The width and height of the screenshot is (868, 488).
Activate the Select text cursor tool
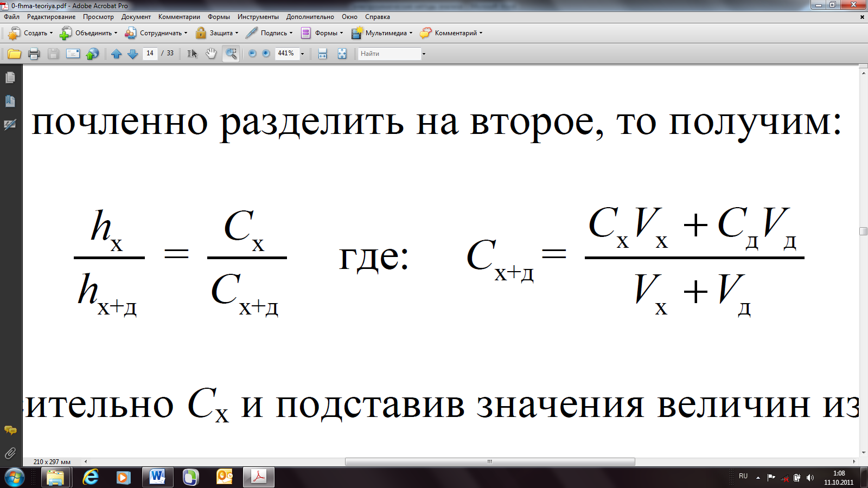pyautogui.click(x=192, y=54)
